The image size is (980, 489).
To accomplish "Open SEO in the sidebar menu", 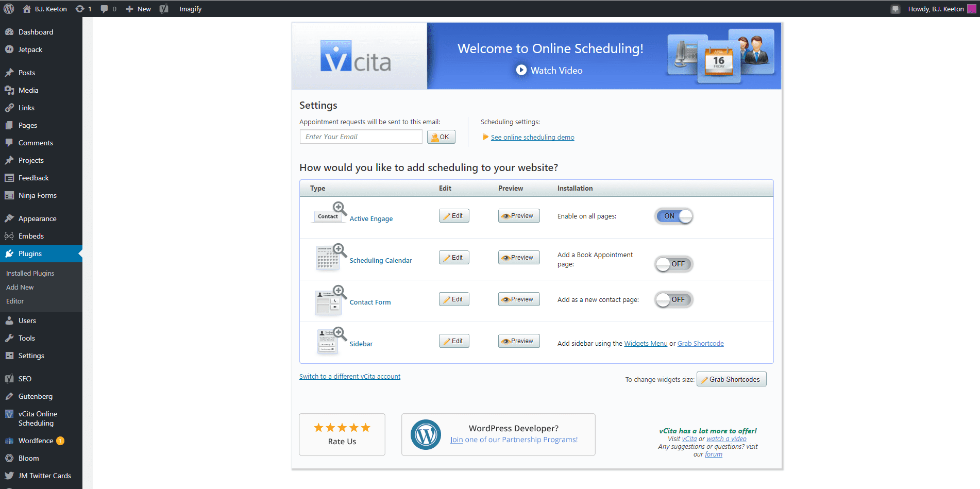I will [x=41, y=379].
